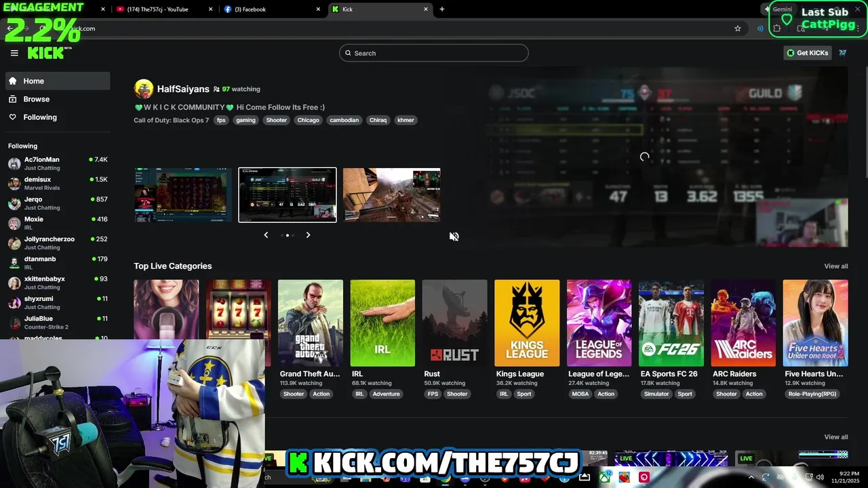
Task: Open the Rust category card
Action: [454, 323]
